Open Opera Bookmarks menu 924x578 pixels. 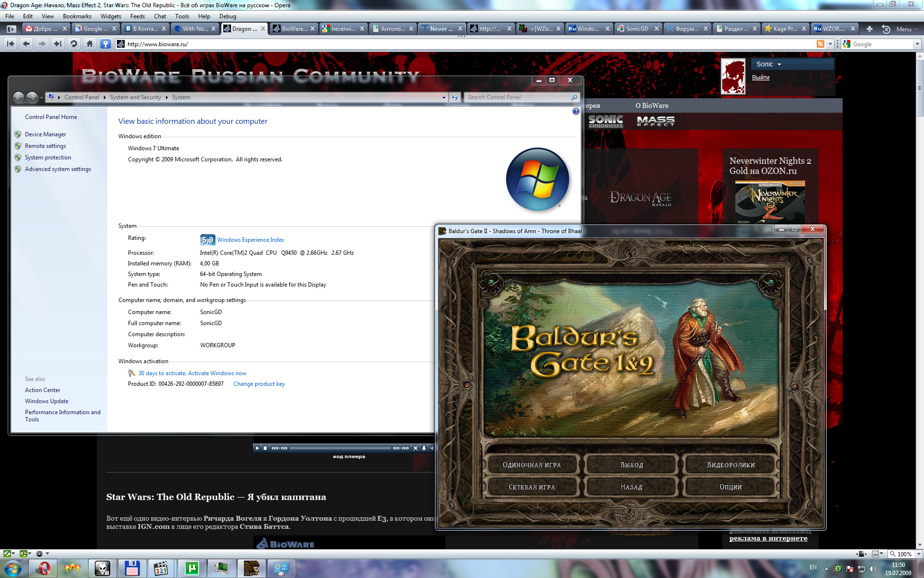tap(77, 16)
